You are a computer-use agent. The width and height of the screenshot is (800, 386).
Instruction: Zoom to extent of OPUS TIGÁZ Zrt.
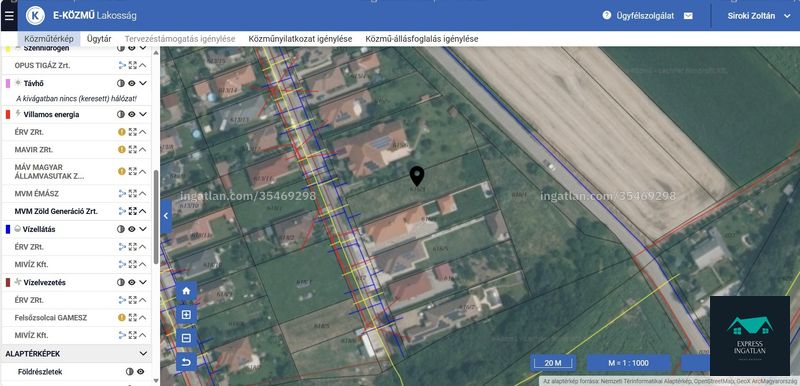pyautogui.click(x=133, y=65)
